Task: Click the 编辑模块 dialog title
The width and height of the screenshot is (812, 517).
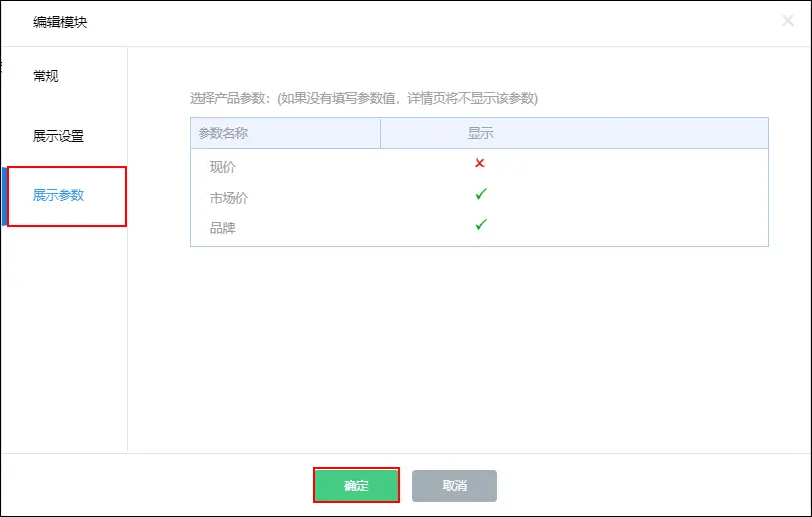Action: click(60, 21)
